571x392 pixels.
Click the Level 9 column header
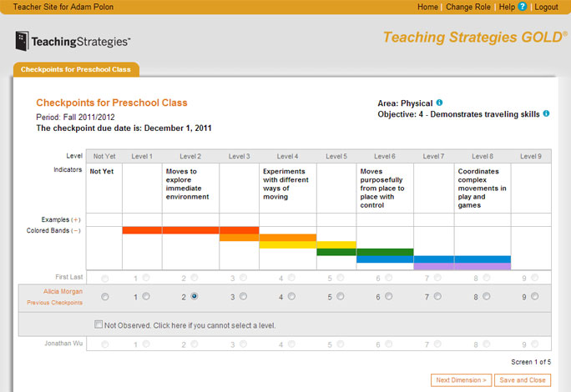click(x=531, y=156)
